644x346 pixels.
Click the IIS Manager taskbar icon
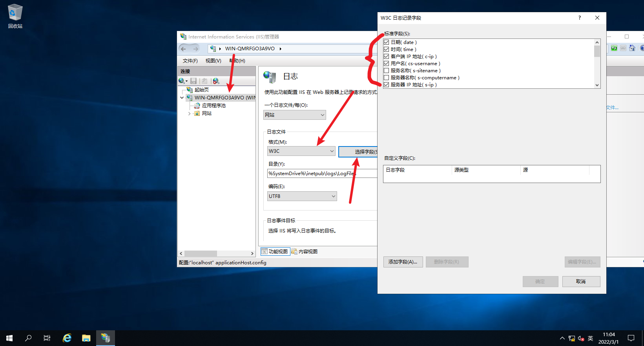[x=106, y=338]
